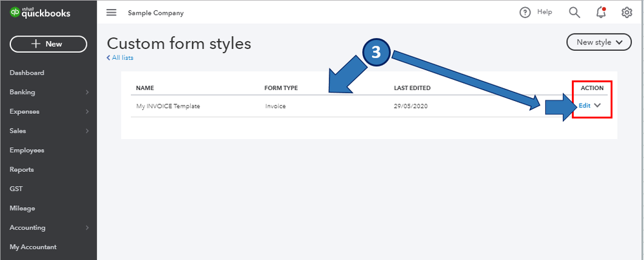Expand the Sales submenu arrow

[87, 131]
